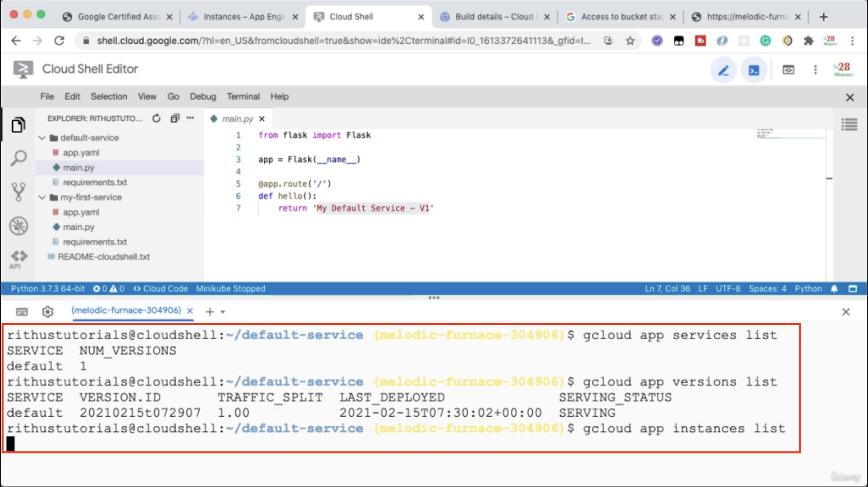Bookmark this page with star icon
868x487 pixels.
630,41
